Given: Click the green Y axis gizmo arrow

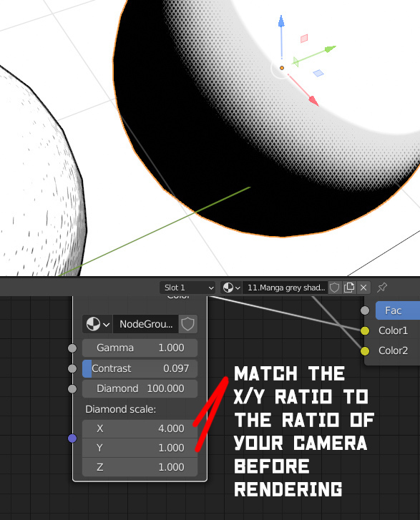Looking at the screenshot, I should tap(330, 49).
